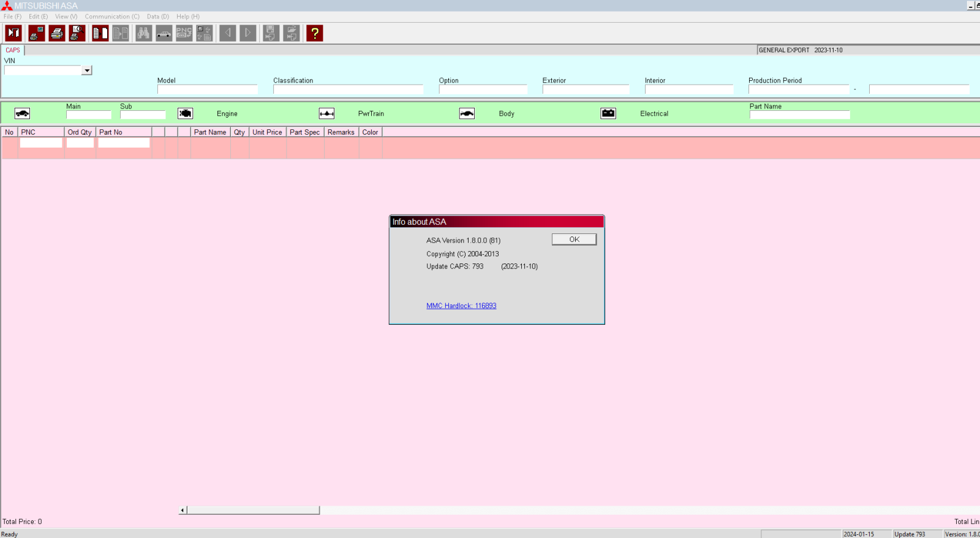Click the yellow question mark help icon
Screen dimensions: 980x538
tap(315, 33)
